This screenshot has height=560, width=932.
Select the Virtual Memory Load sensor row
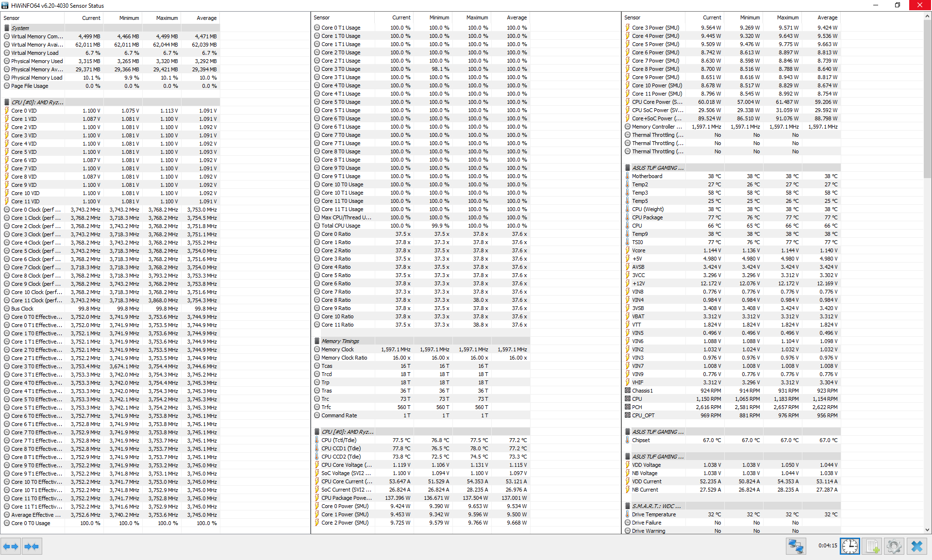pyautogui.click(x=35, y=53)
